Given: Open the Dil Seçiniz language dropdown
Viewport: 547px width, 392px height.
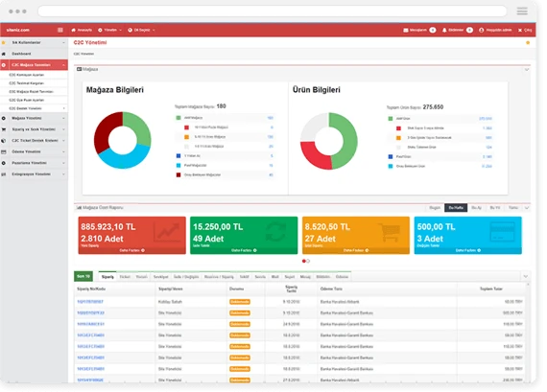Looking at the screenshot, I should (141, 31).
